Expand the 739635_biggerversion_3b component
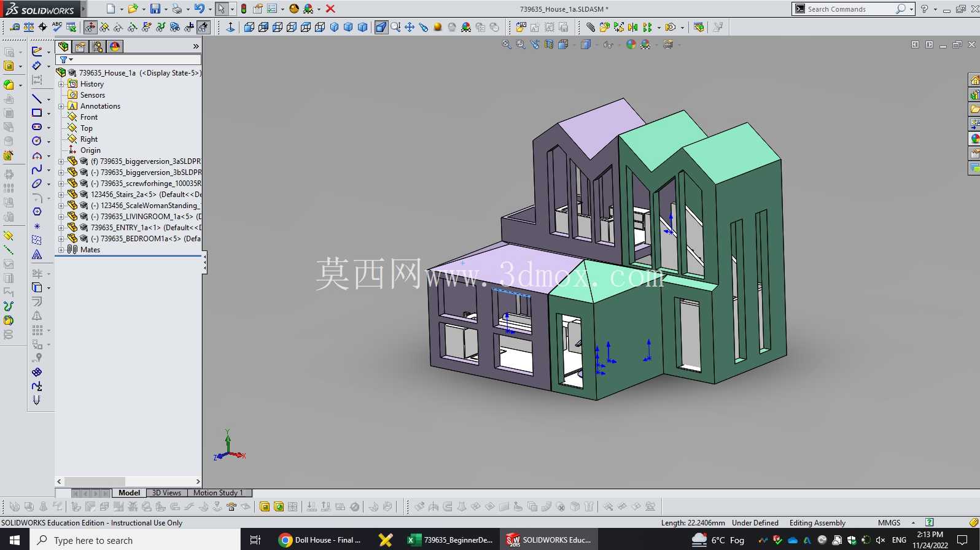Screen dimensions: 980x550 pos(61,172)
